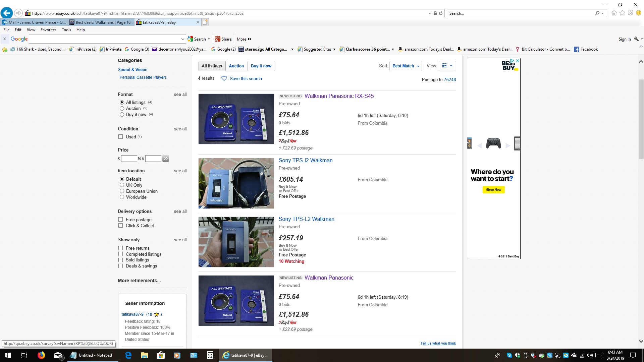This screenshot has height=362, width=644.
Task: Open the Calculator from the taskbar
Action: tap(210, 355)
